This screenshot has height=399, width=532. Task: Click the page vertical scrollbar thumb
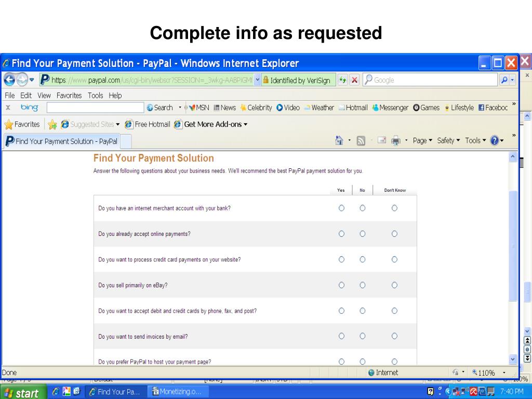tap(513, 246)
